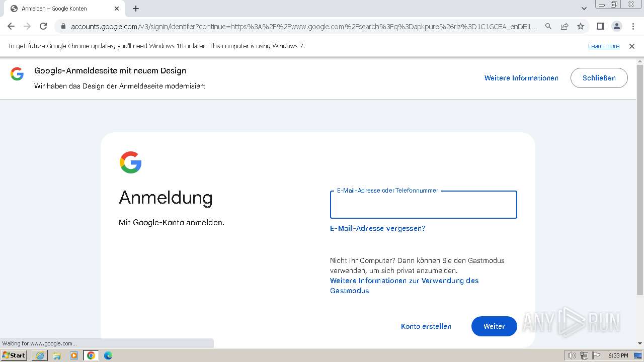The image size is (644, 362).
Task: Open the Action Center flag icon
Action: [x=595, y=355]
